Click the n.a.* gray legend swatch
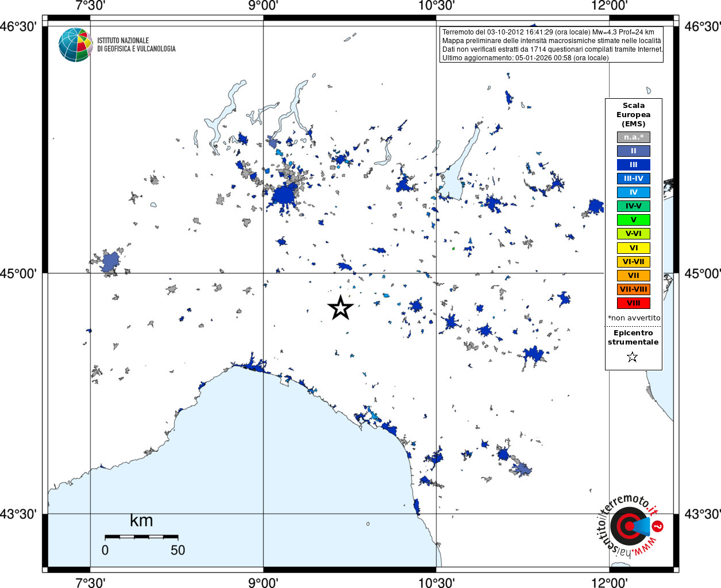The height and width of the screenshot is (588, 721). click(634, 137)
